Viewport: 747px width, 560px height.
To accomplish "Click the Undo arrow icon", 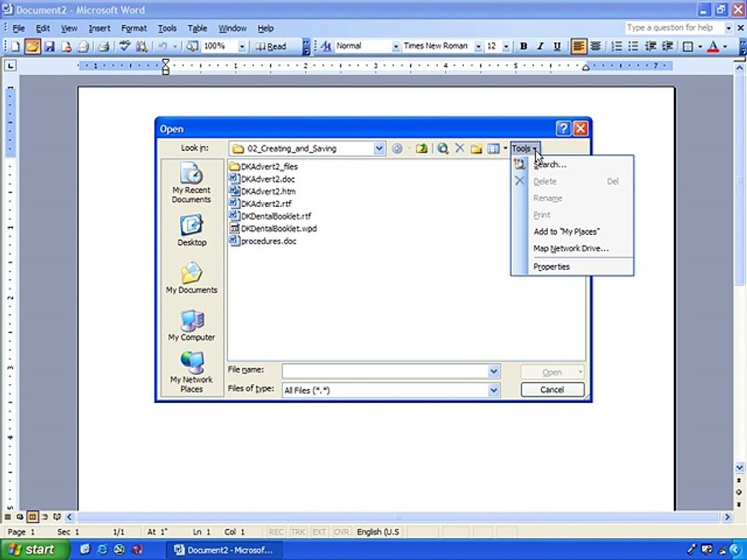I will pos(163,46).
